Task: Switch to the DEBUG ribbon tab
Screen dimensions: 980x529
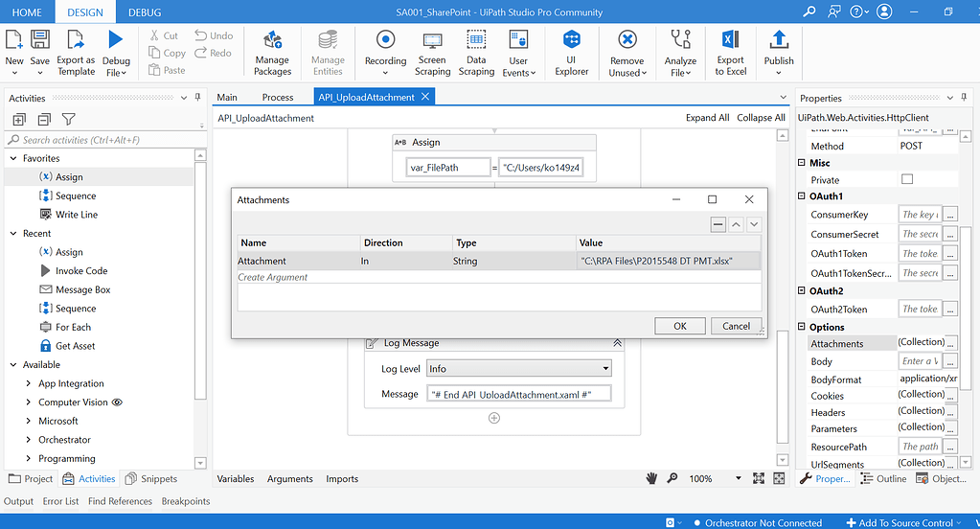Action: pos(145,12)
